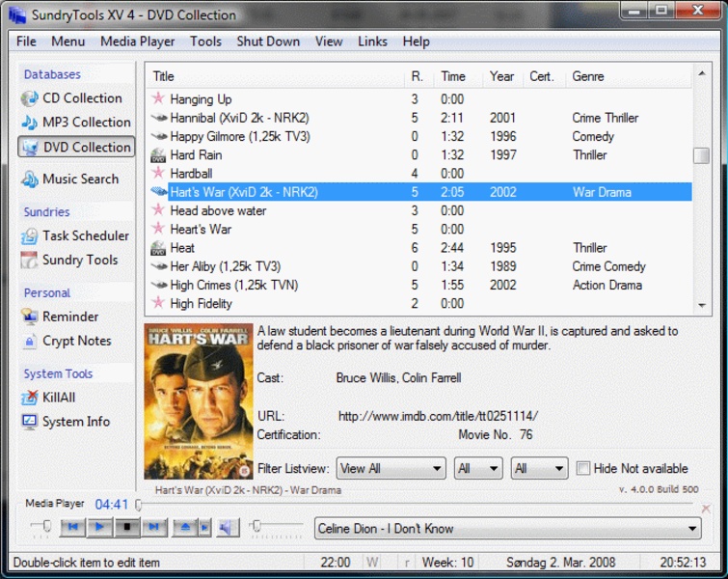Sort list by Time column header
728x579 pixels.
point(459,76)
